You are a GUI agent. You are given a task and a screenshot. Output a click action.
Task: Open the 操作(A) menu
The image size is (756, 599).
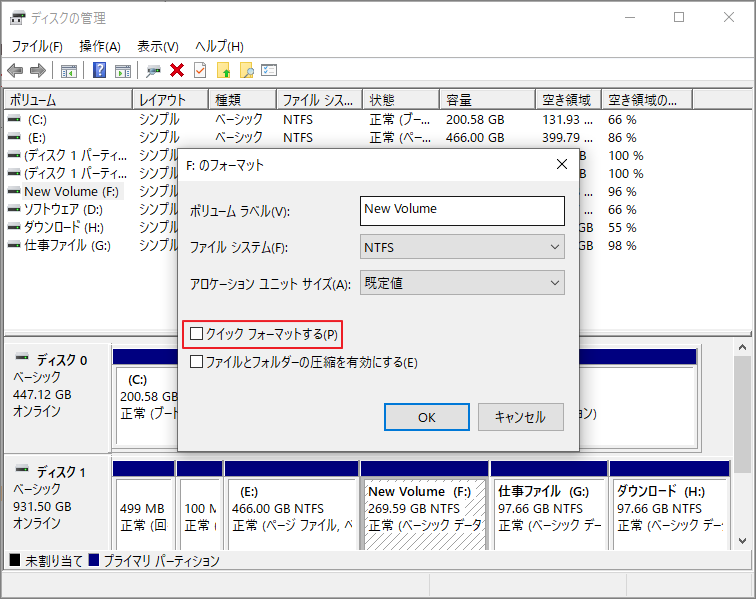[x=100, y=46]
